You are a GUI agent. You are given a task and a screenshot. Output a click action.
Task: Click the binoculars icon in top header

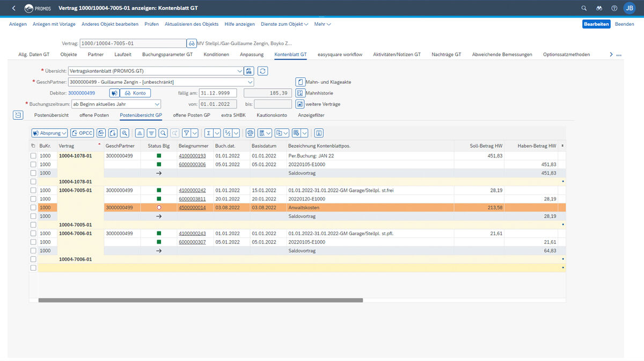point(599,8)
